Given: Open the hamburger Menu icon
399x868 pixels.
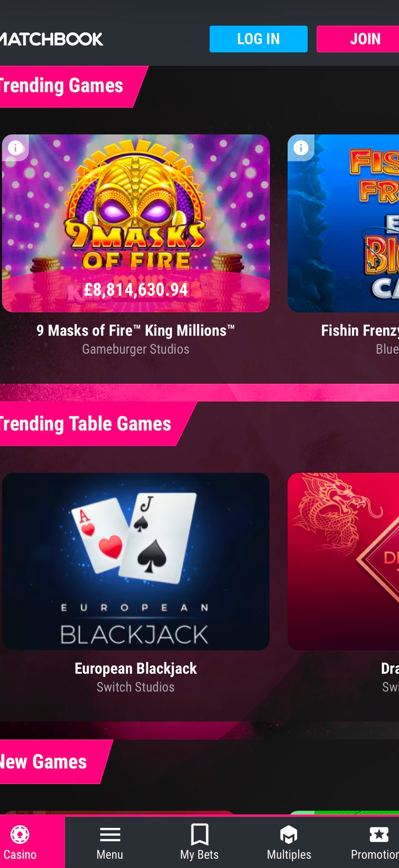Looking at the screenshot, I should (110, 834).
